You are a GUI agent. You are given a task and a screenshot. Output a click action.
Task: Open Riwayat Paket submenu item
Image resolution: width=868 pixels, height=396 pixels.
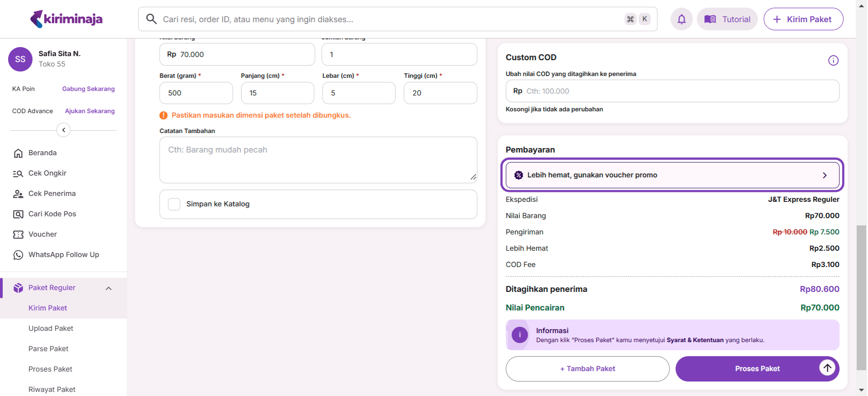coord(52,389)
